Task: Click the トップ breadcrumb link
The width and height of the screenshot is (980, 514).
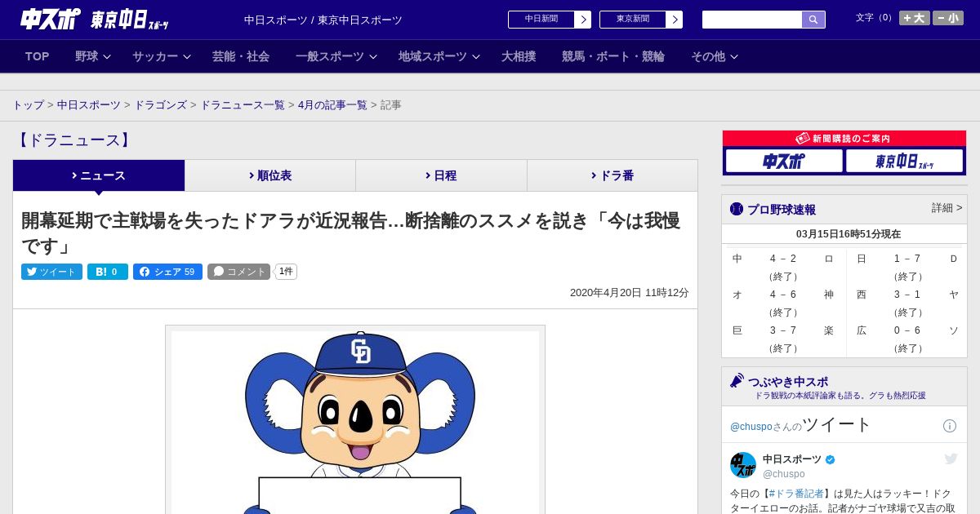Action: (x=28, y=105)
